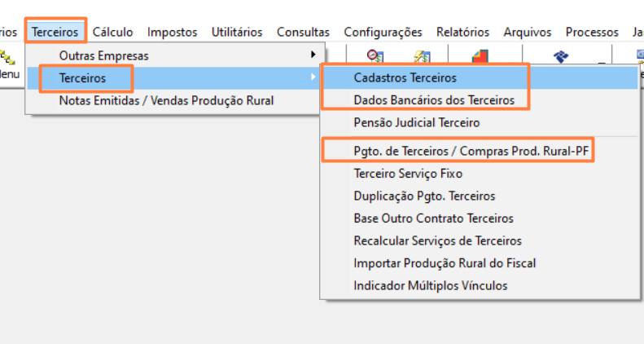Click the blue Receita Federal toolbar icon
The width and height of the screenshot is (644, 344).
[x=561, y=56]
